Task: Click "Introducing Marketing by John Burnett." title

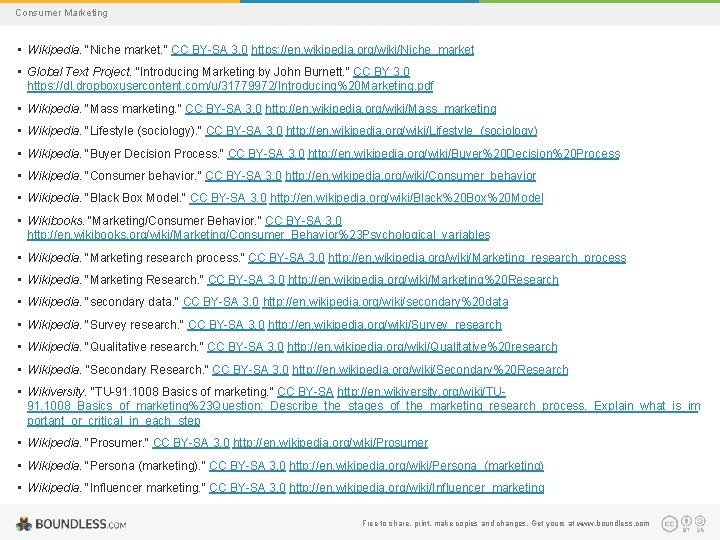Action: point(242,72)
